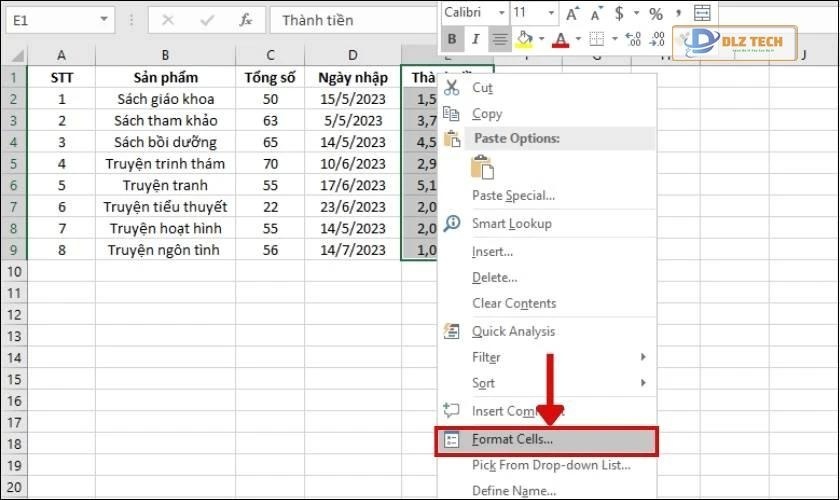The width and height of the screenshot is (840, 500).
Task: Choose Pick From Drop-down List
Action: [546, 465]
